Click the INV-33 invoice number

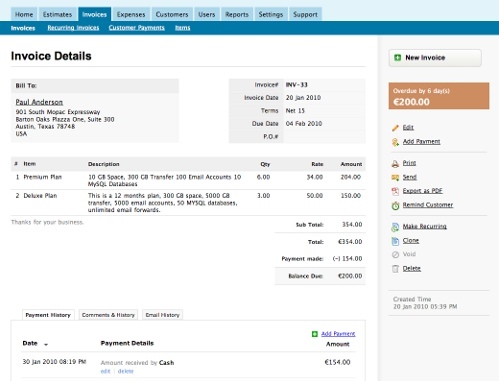pyautogui.click(x=296, y=85)
